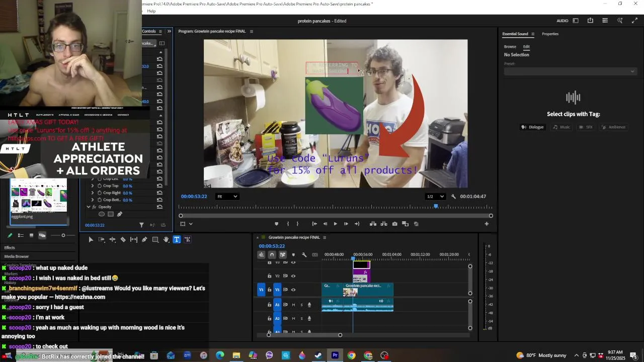Reset the Opacity effect
The image size is (644, 362).
click(x=159, y=207)
